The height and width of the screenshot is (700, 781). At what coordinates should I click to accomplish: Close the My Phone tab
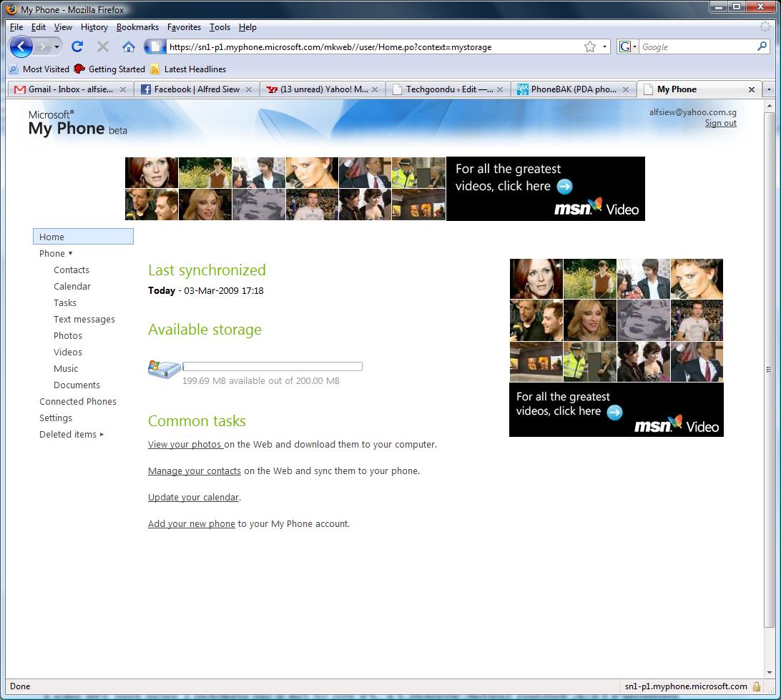(752, 89)
